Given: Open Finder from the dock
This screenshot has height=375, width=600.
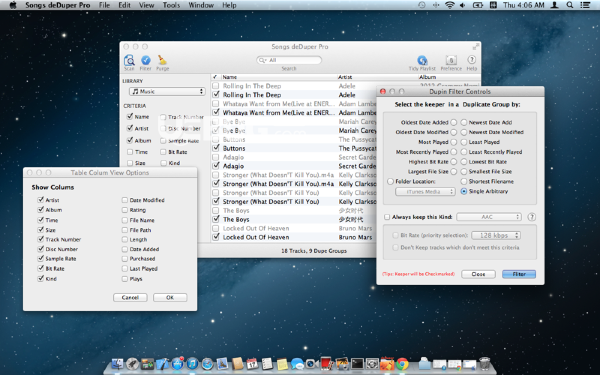Looking at the screenshot, I should [x=117, y=364].
